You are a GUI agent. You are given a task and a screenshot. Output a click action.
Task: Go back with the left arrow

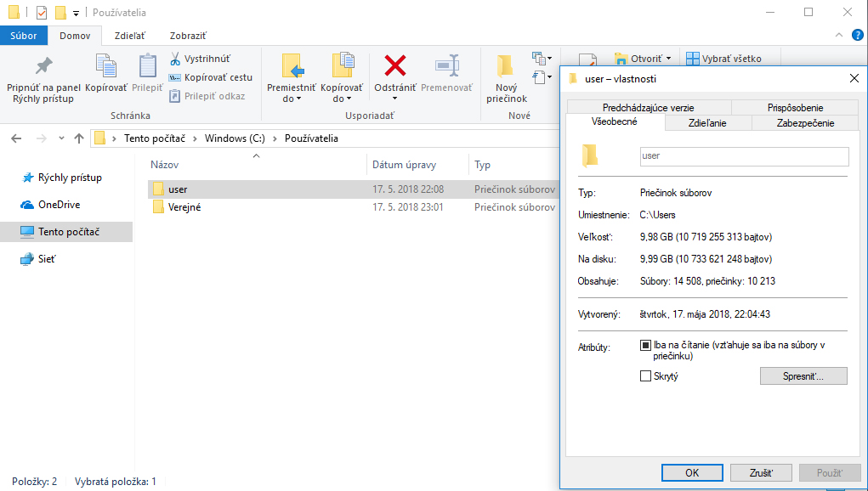pyautogui.click(x=17, y=138)
